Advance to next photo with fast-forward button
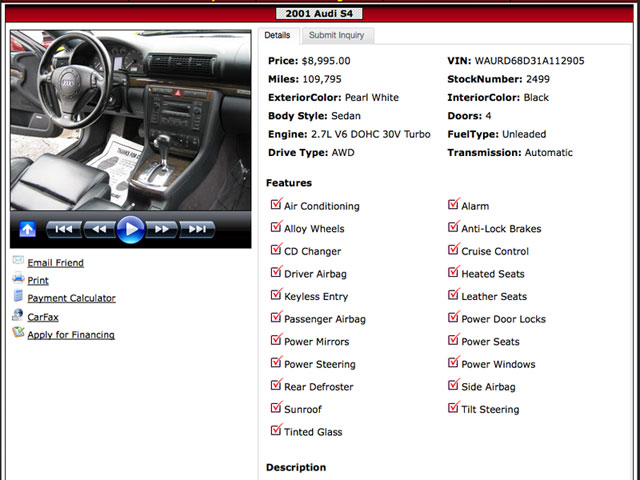 [x=163, y=230]
